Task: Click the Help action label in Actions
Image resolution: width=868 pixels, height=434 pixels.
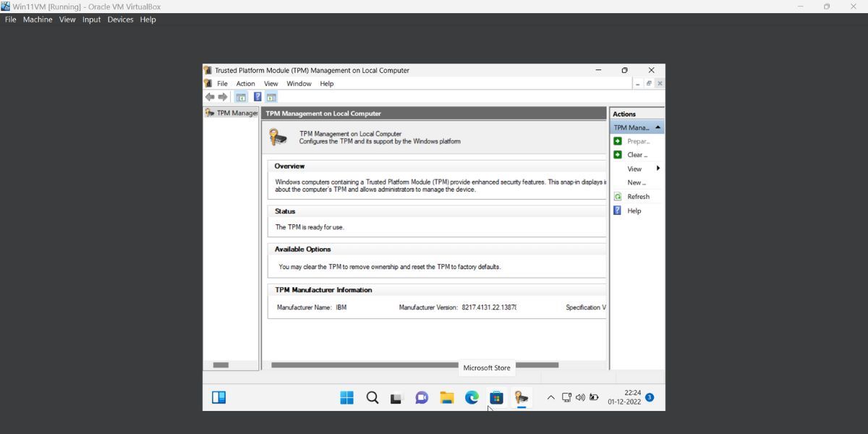Action: [634, 210]
